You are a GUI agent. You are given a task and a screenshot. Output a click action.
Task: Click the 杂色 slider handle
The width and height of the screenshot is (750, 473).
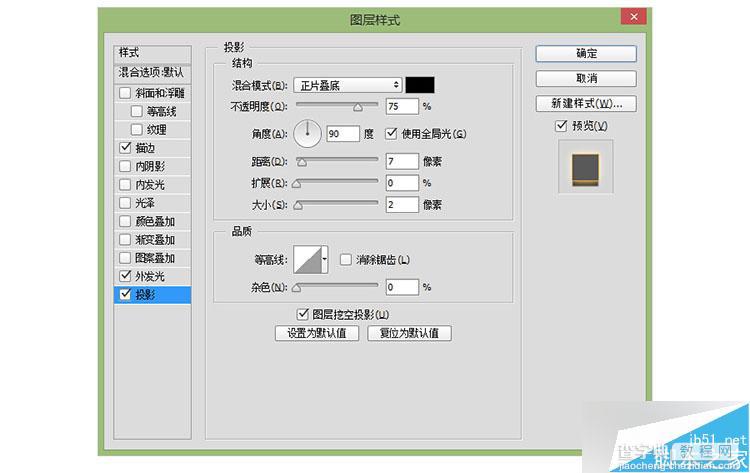[297, 288]
